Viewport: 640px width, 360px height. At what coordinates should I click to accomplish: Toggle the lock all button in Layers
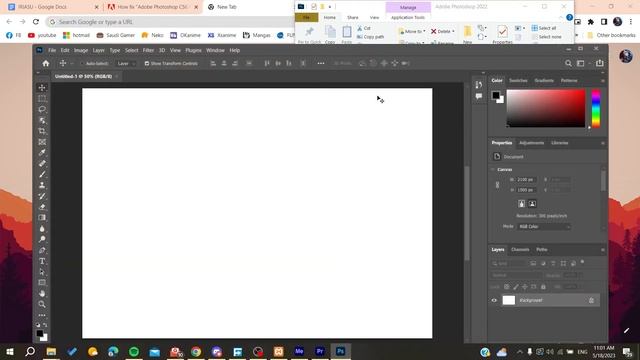[x=543, y=287]
